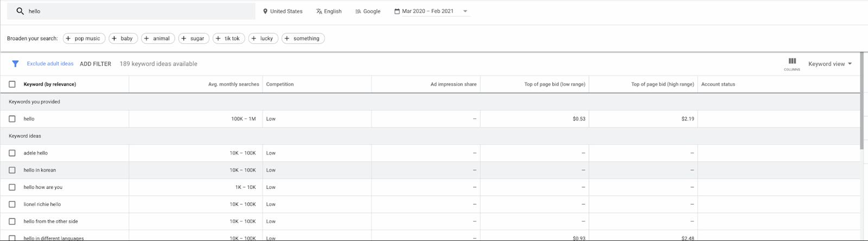This screenshot has height=241, width=868.
Task: Click 'hello from the other side' keyword text
Action: tap(51, 221)
